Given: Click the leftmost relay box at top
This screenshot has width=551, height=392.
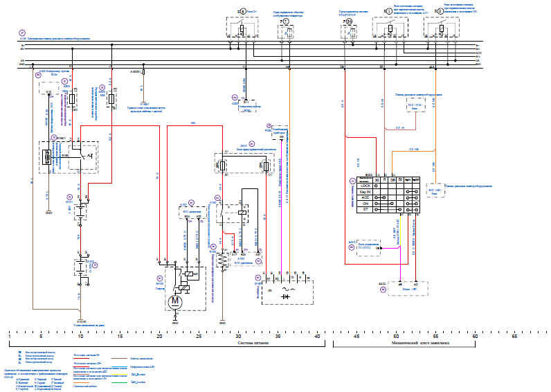Looking at the screenshot, I should (241, 29).
